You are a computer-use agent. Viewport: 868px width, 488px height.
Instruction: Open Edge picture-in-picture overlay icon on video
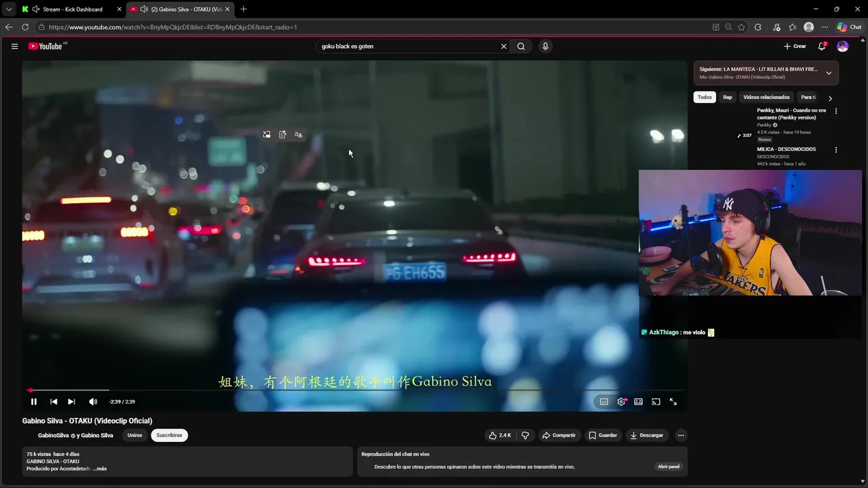(267, 134)
